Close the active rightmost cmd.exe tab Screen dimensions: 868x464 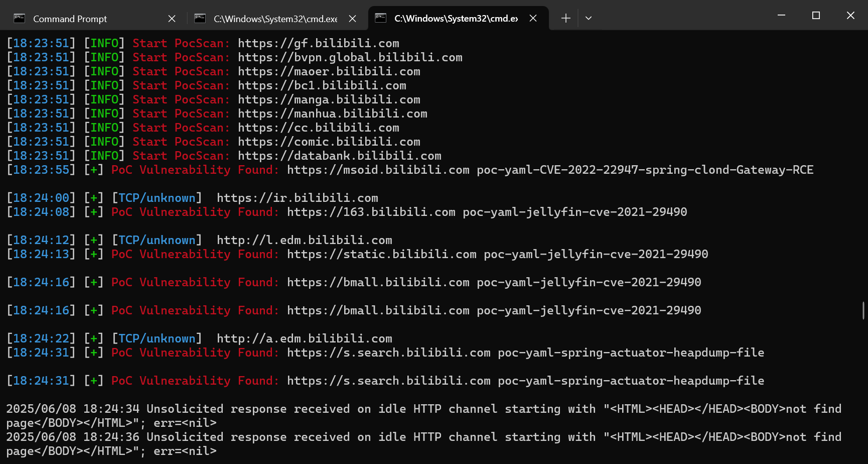pos(533,19)
